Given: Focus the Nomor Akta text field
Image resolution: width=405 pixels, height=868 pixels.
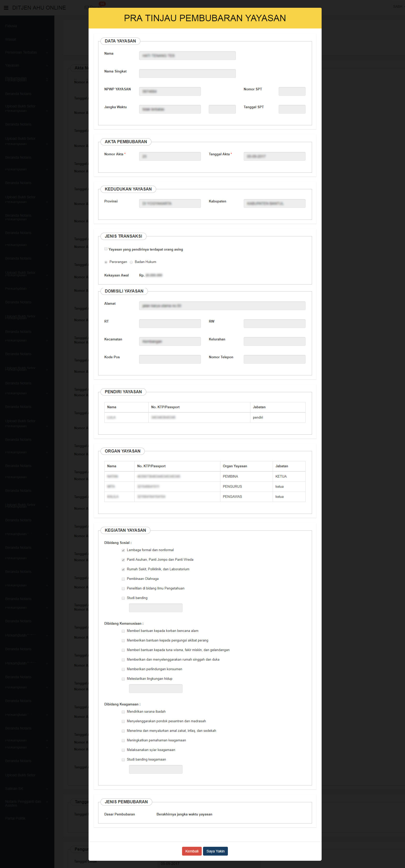Looking at the screenshot, I should point(170,156).
